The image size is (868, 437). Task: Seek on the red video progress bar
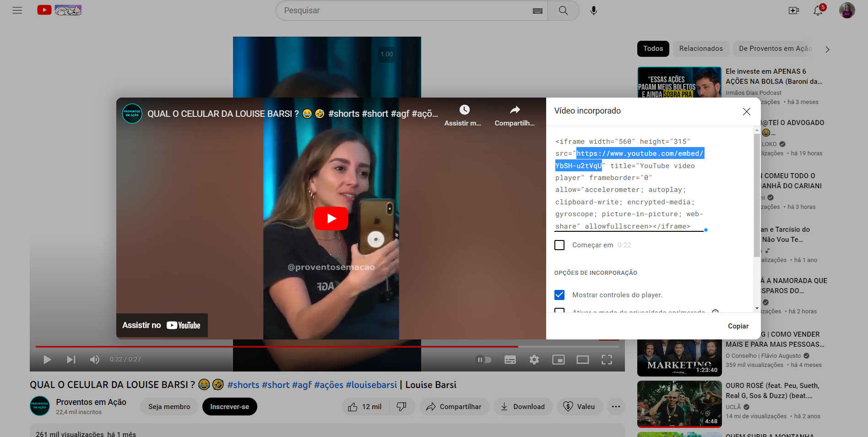(327, 346)
